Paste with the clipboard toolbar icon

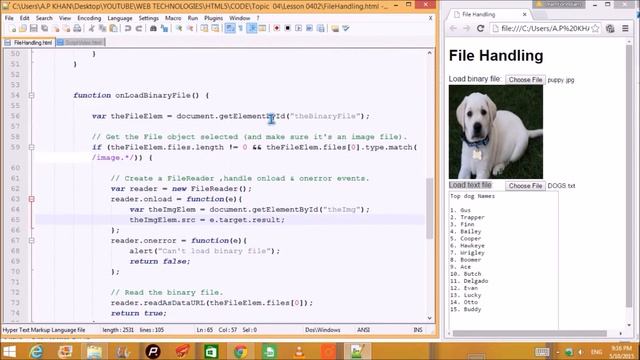coord(114,28)
